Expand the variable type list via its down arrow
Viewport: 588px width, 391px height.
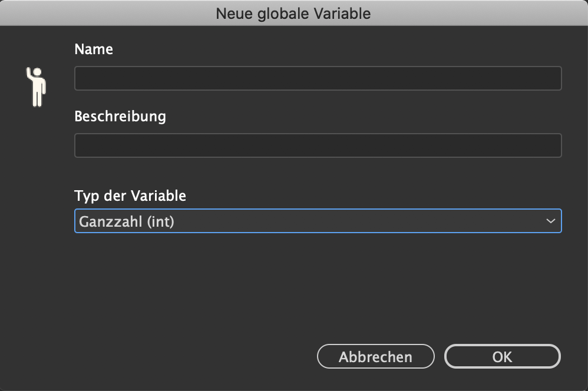tap(550, 221)
